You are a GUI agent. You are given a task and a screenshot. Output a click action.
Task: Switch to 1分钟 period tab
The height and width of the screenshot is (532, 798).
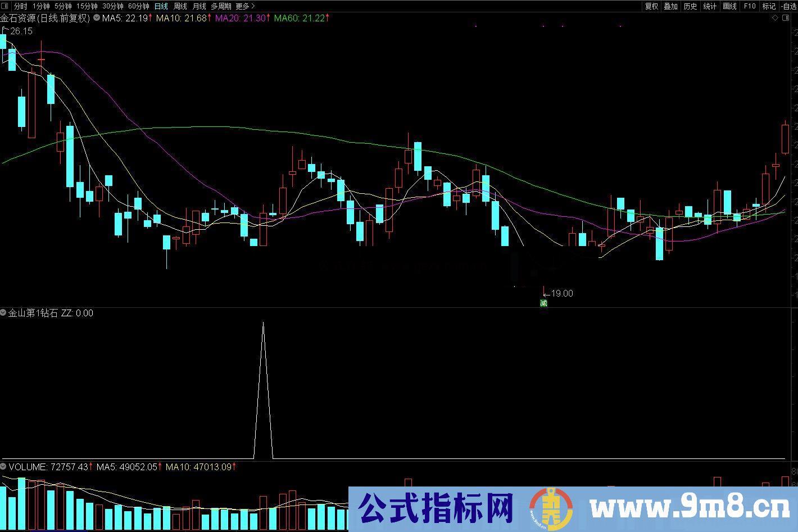pos(41,6)
